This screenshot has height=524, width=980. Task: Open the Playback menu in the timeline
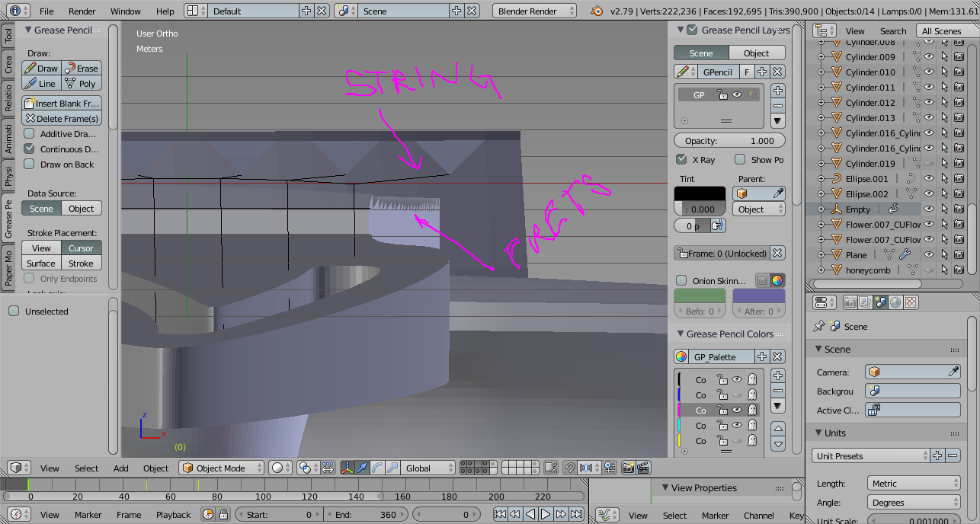pyautogui.click(x=174, y=515)
